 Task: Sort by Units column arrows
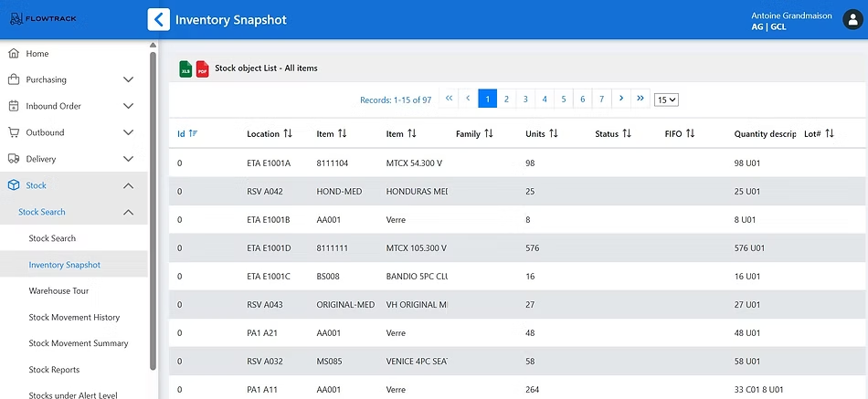click(x=554, y=133)
